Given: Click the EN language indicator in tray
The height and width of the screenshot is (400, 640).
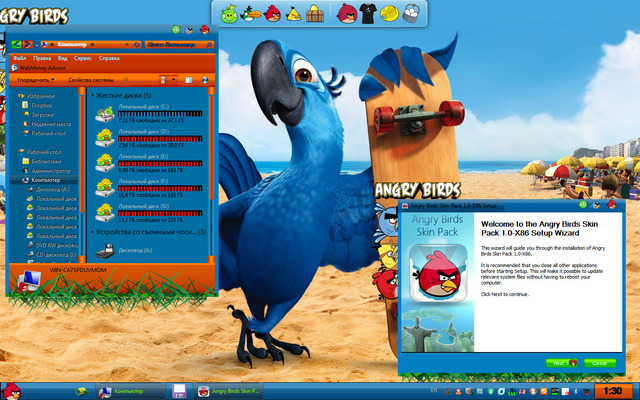Looking at the screenshot, I should [x=433, y=391].
